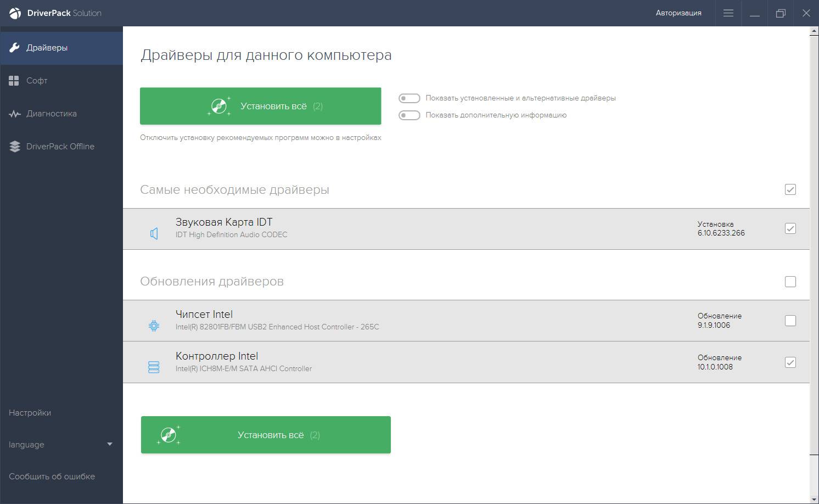The image size is (819, 504).
Task: Click IDT High Definition Audio CODEC text
Action: tap(232, 234)
